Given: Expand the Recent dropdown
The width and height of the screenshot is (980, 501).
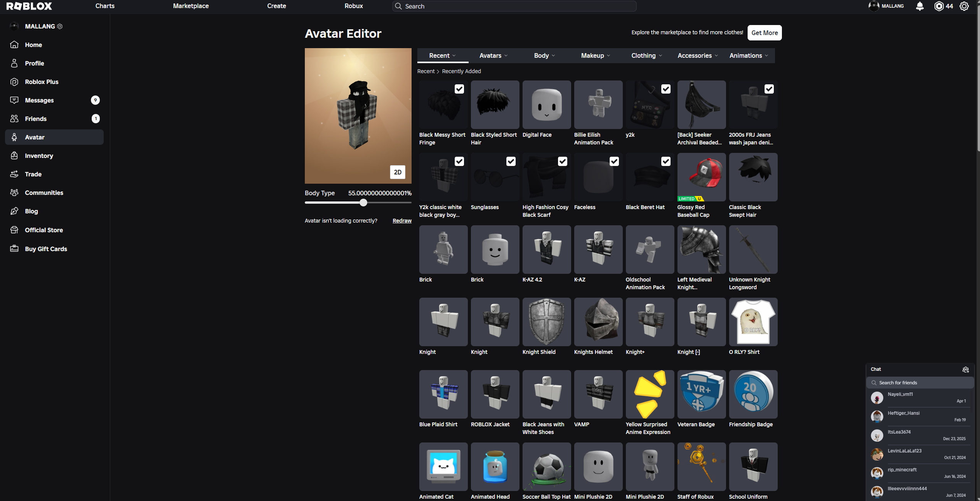Looking at the screenshot, I should (x=443, y=55).
